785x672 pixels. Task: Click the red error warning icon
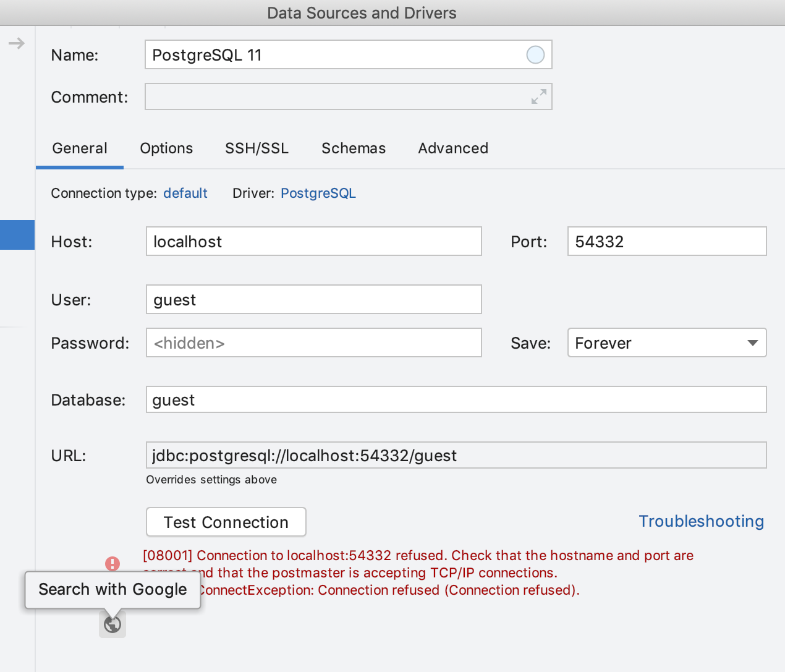click(x=112, y=563)
